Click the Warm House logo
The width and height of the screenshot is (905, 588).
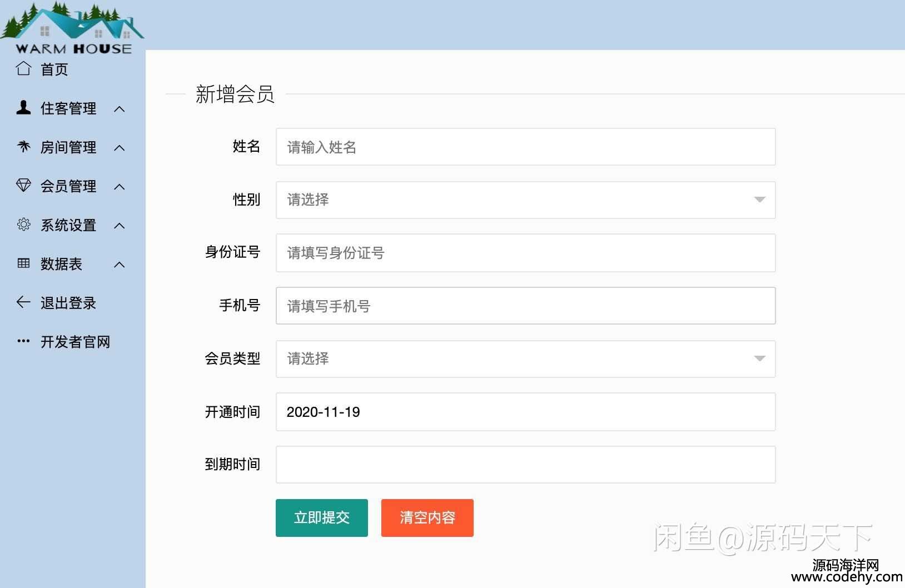[x=73, y=28]
